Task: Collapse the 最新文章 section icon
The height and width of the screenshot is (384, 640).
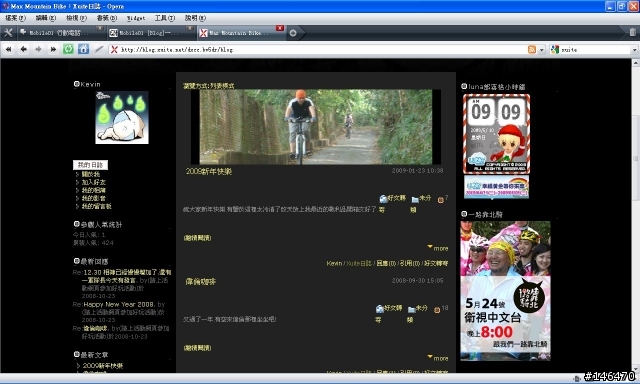Action: (x=76, y=354)
